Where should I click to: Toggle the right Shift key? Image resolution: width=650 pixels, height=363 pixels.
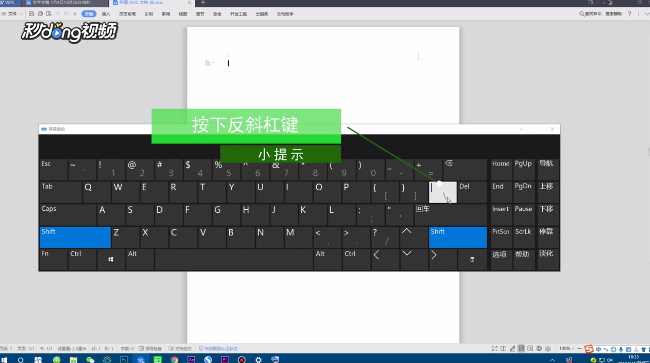[x=458, y=237]
